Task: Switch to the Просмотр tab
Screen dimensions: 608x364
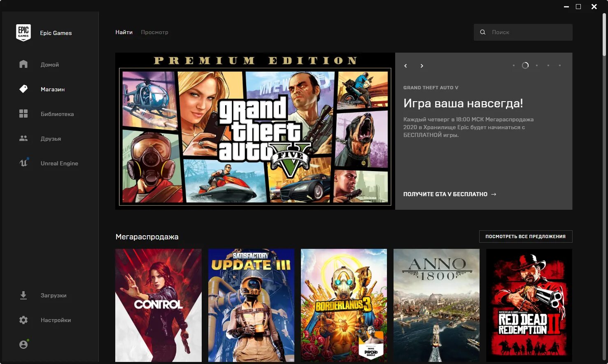Action: (154, 32)
